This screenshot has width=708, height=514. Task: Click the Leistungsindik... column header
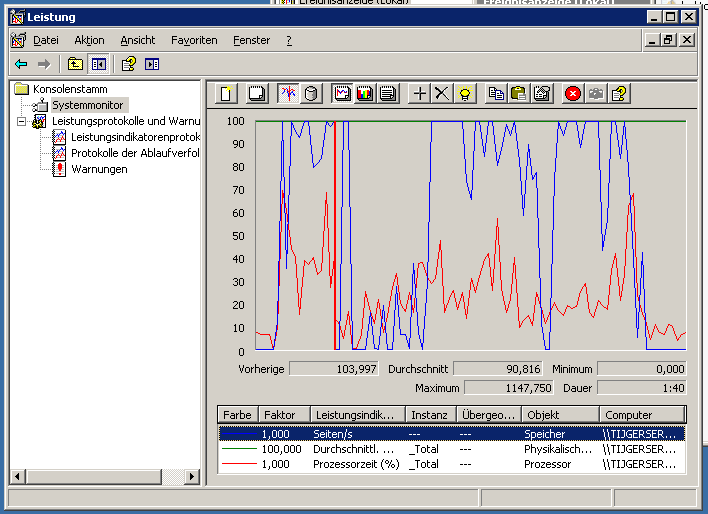(359, 415)
